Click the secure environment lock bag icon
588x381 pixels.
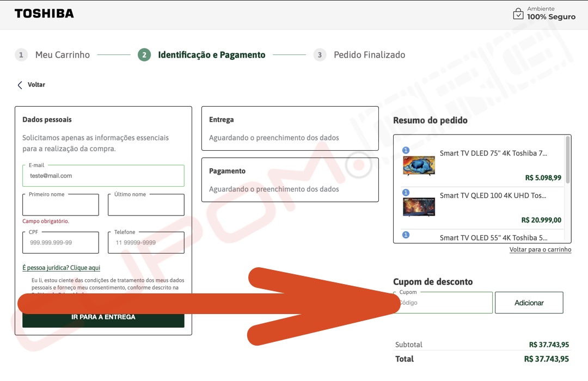[x=518, y=14]
